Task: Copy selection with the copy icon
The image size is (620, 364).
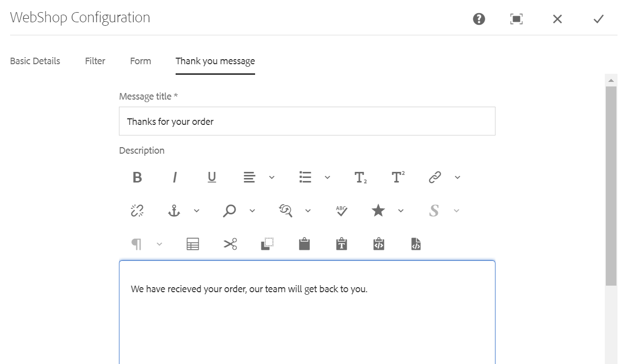Action: coord(267,244)
